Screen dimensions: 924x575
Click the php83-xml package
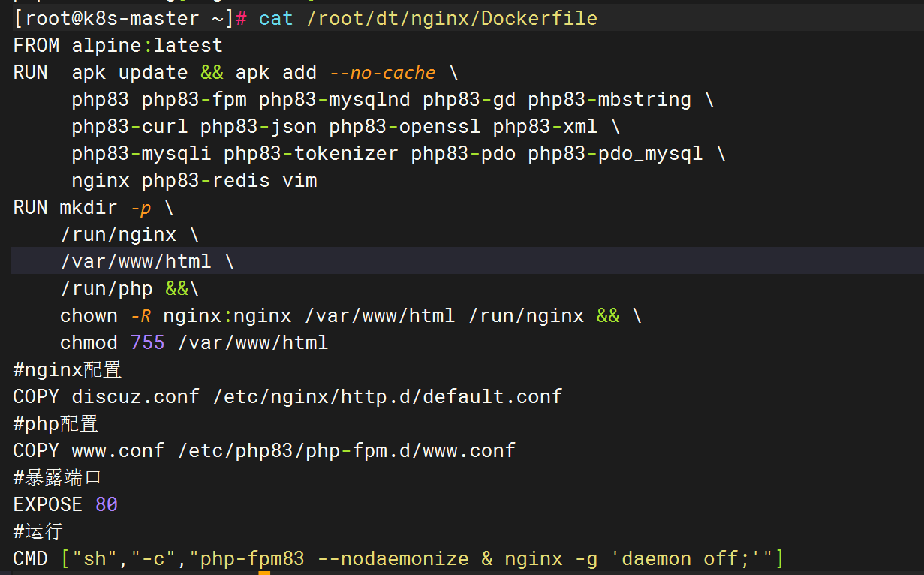pyautogui.click(x=545, y=126)
